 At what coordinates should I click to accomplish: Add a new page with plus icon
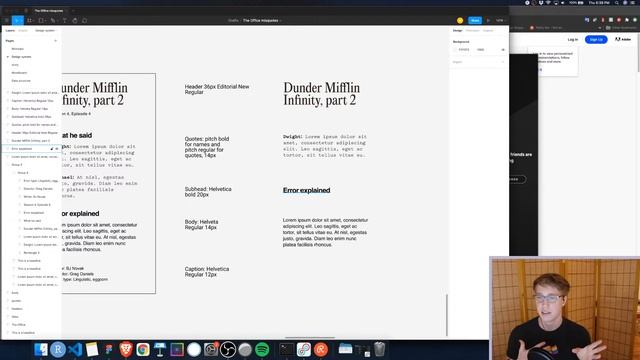[x=56, y=41]
